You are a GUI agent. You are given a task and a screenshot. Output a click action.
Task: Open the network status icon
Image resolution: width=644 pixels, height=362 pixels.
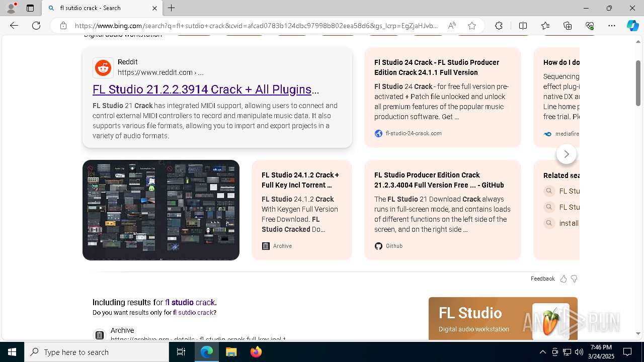coord(567,352)
